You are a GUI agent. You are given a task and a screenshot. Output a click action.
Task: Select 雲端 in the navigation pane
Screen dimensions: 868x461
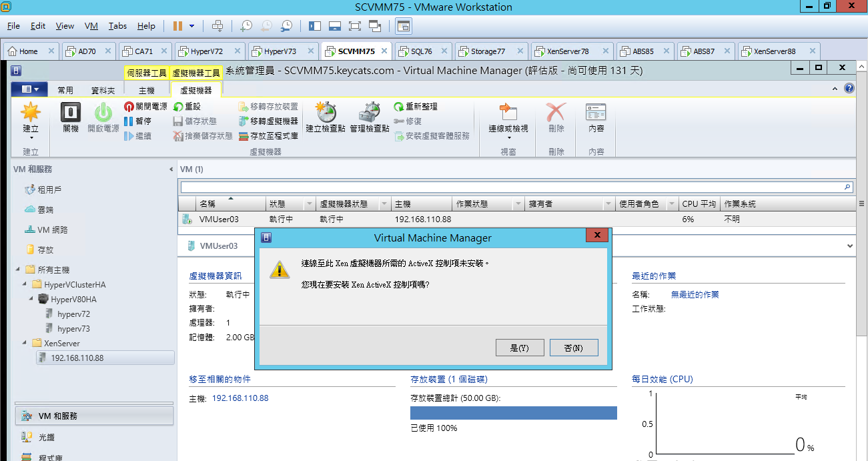[x=45, y=209]
